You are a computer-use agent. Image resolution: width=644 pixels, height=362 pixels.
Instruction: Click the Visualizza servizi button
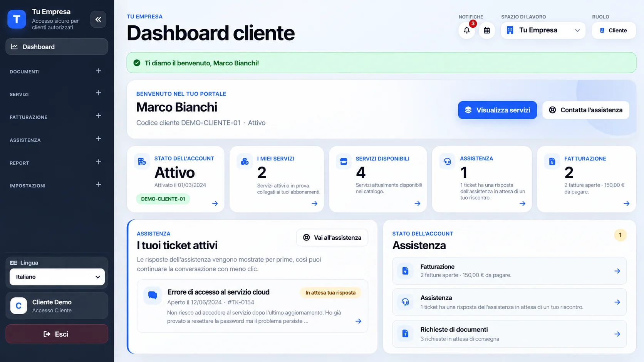[497, 110]
